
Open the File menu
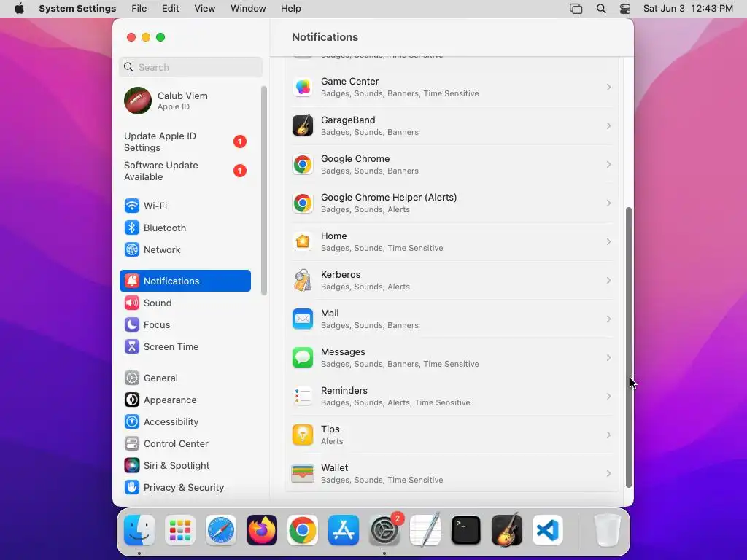coord(139,9)
